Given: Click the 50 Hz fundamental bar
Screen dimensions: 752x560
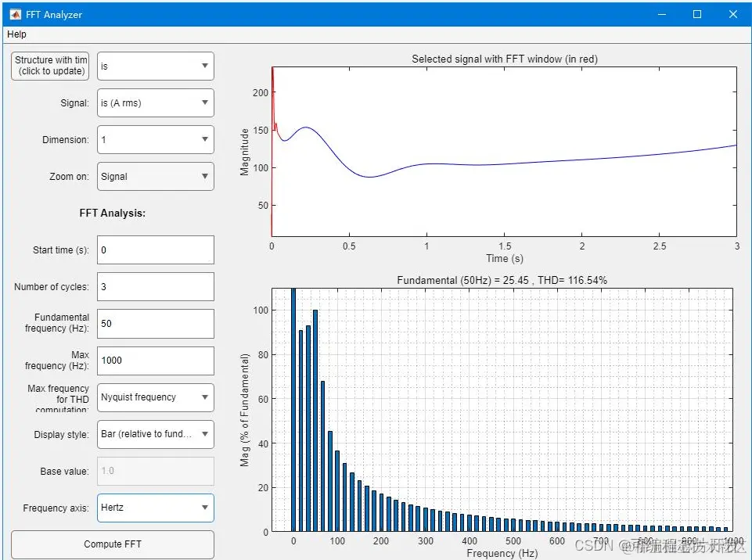Looking at the screenshot, I should click(x=315, y=421).
